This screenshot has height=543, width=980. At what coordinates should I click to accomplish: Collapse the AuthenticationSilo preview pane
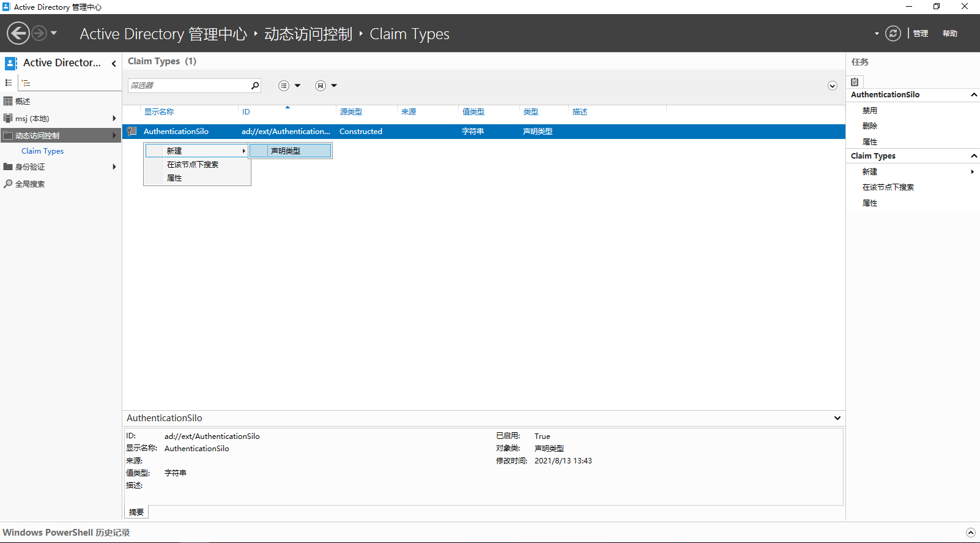point(837,418)
